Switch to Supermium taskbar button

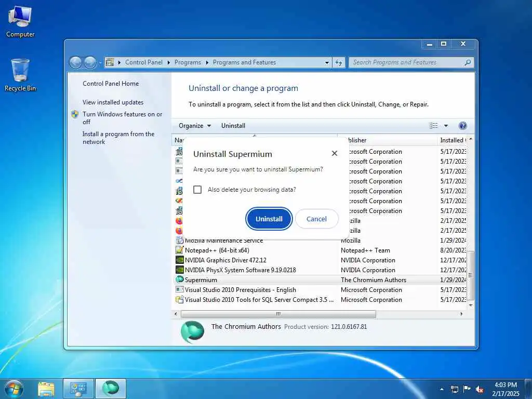tap(111, 389)
